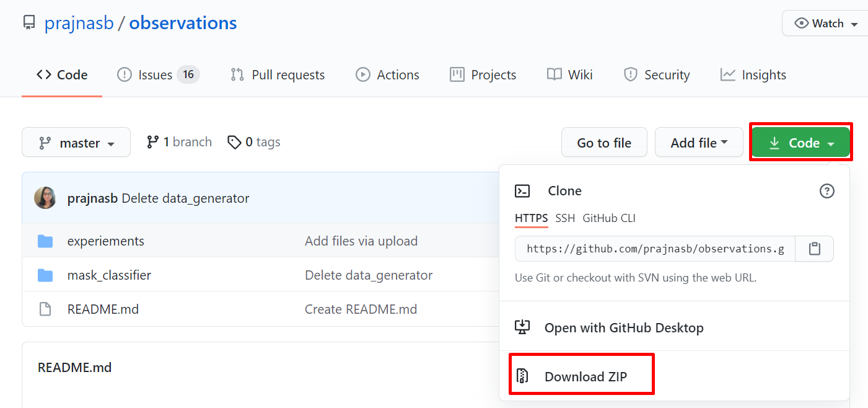Click the README.md preview header

coord(75,368)
